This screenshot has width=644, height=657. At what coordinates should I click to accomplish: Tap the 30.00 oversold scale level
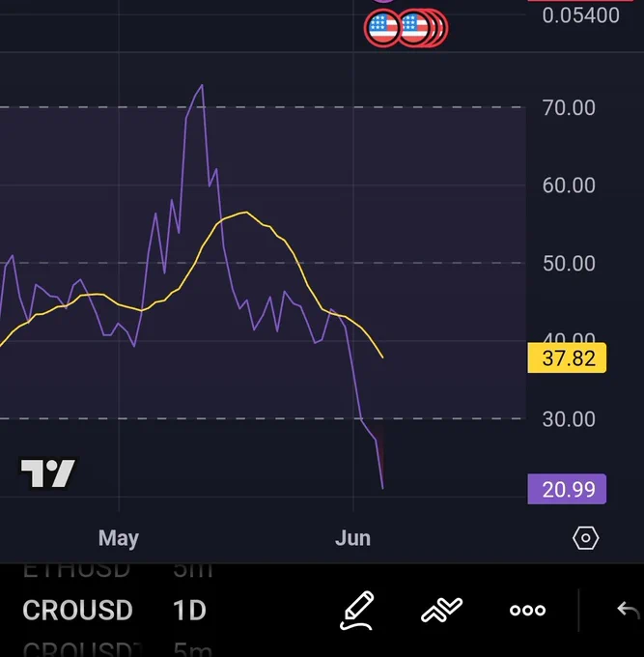coord(569,419)
